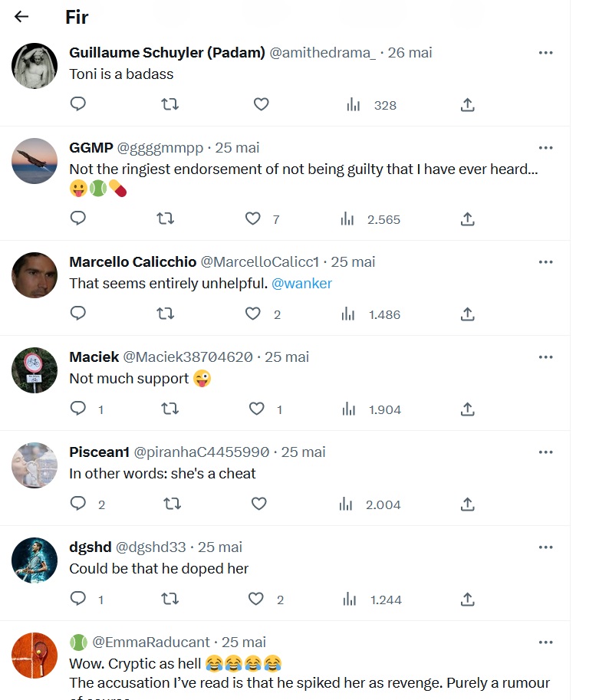Like the 'Toni is a badass' tweet
The width and height of the screenshot is (599, 700).
[x=261, y=104]
